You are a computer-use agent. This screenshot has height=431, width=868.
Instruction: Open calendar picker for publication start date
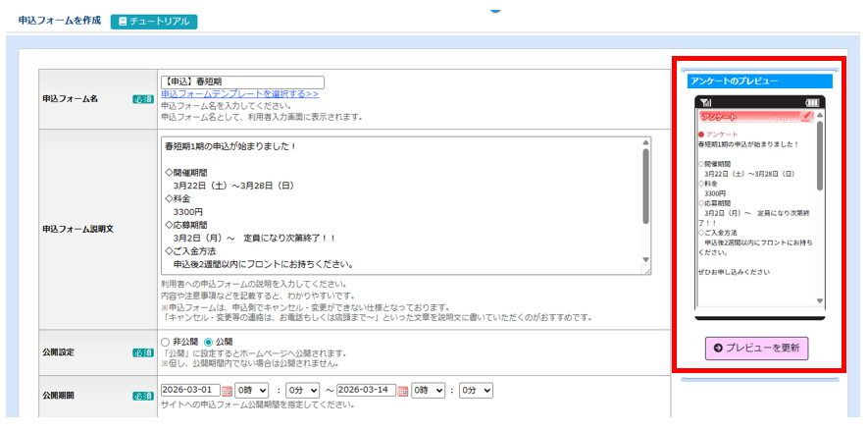click(227, 391)
